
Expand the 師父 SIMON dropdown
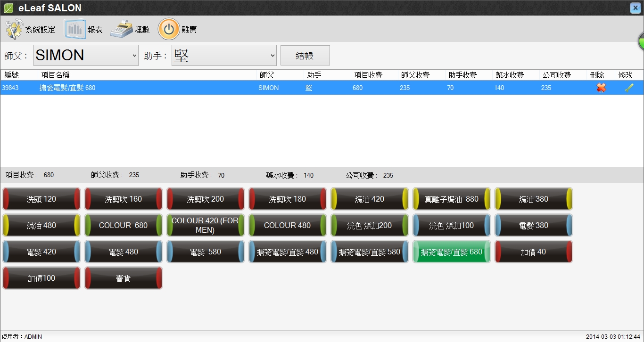click(86, 56)
